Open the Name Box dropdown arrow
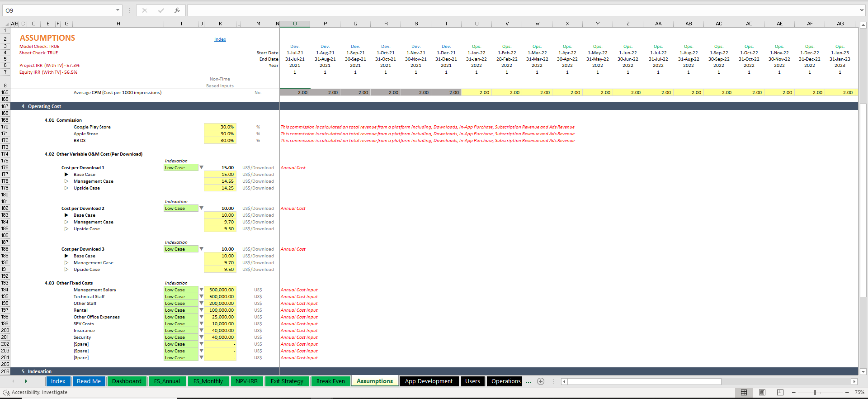The width and height of the screenshot is (868, 399). click(x=118, y=10)
